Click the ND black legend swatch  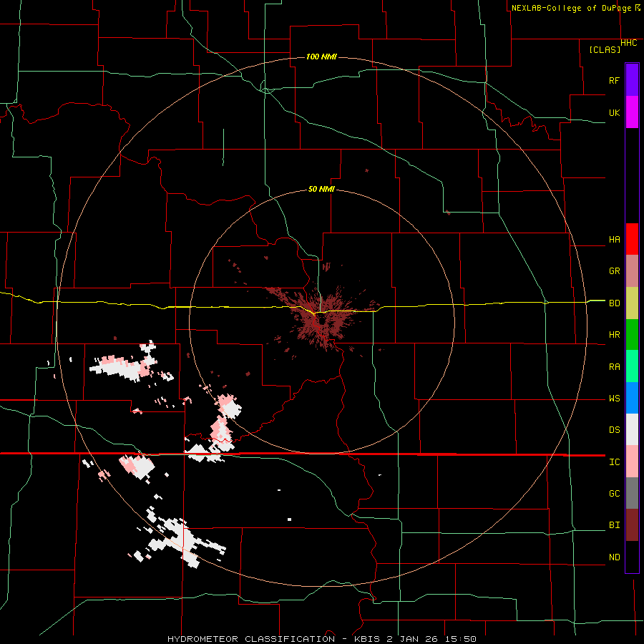pos(632,557)
